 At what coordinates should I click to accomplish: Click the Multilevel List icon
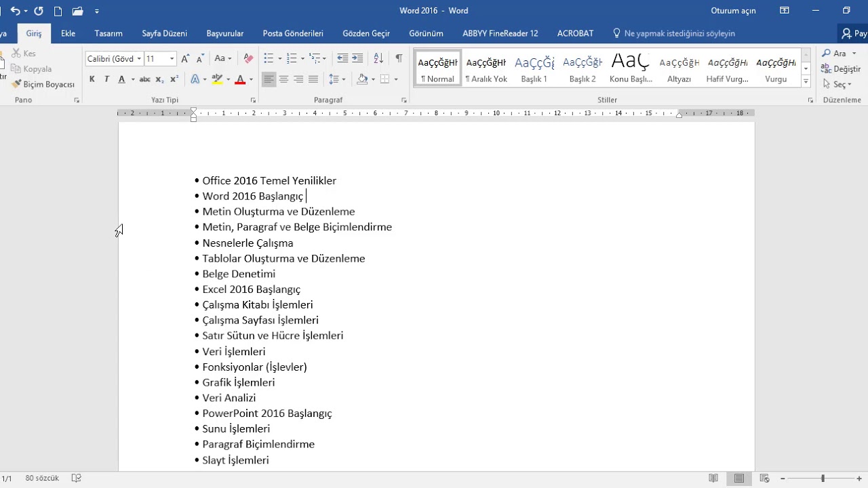click(315, 59)
